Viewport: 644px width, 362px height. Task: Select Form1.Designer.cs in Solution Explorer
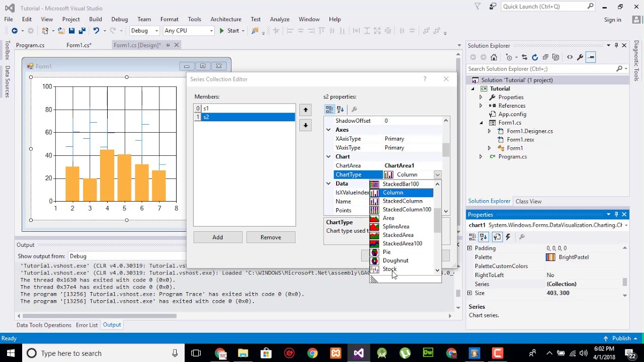[x=529, y=131]
